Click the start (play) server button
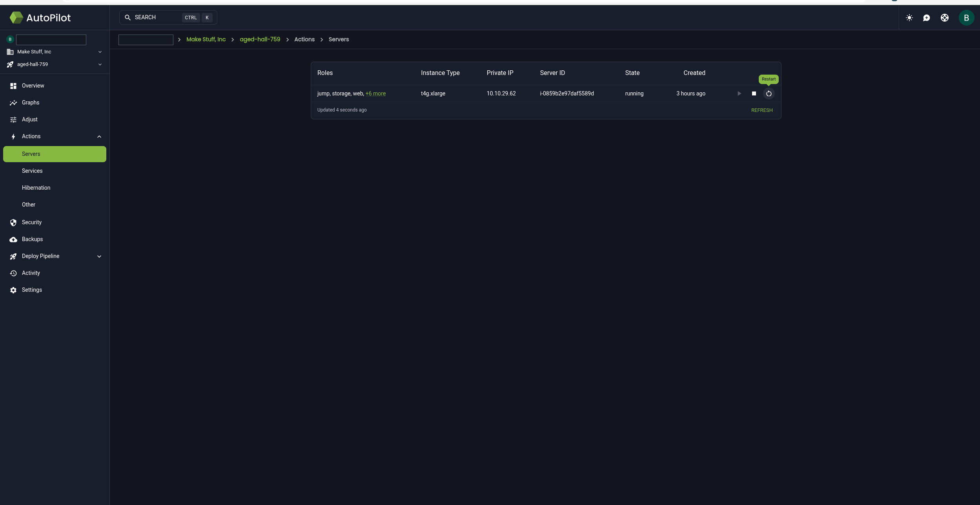The height and width of the screenshot is (505, 980). pos(739,93)
